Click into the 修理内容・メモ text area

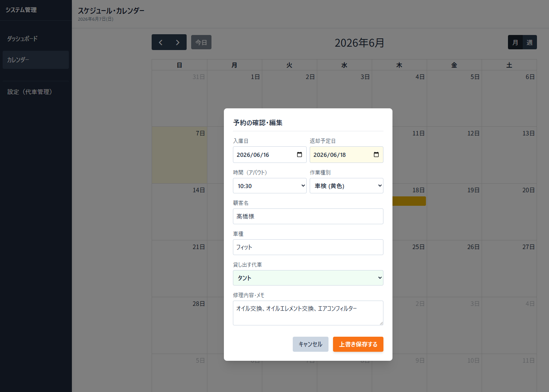tap(308, 313)
